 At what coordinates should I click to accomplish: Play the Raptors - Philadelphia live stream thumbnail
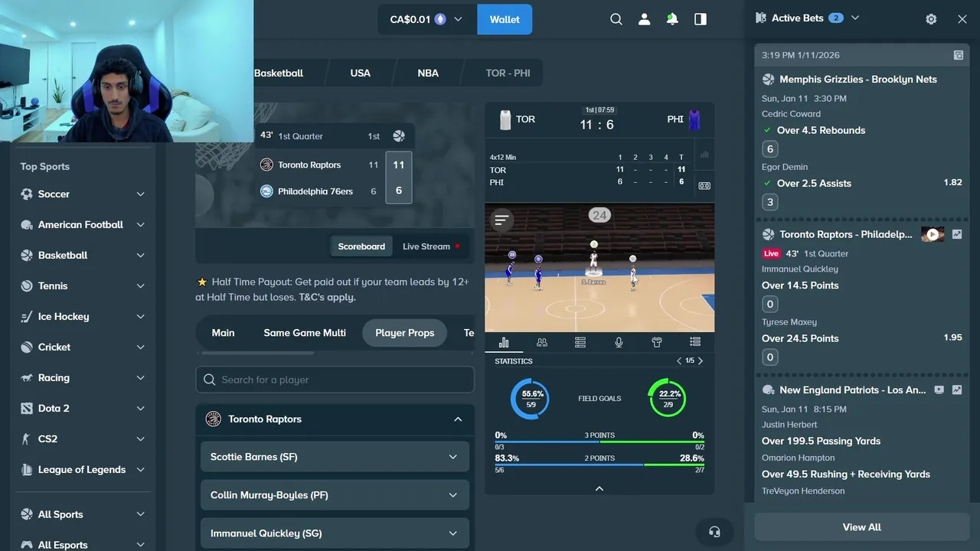[x=933, y=234]
